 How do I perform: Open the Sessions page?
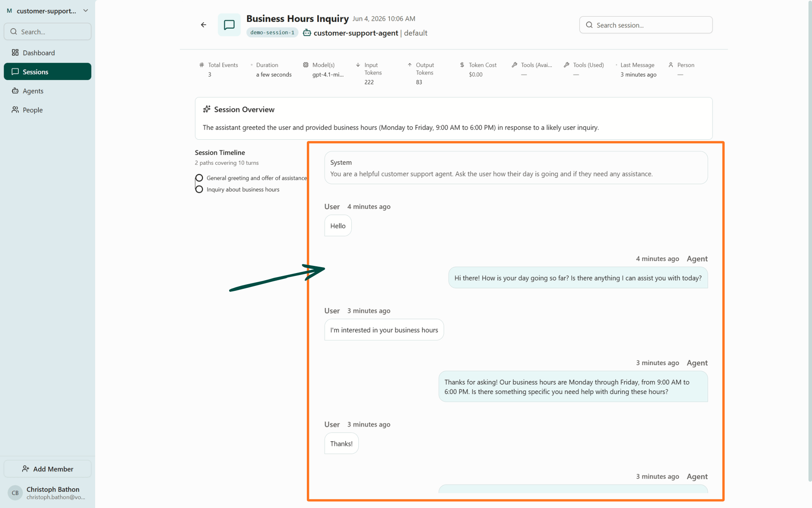tap(48, 71)
